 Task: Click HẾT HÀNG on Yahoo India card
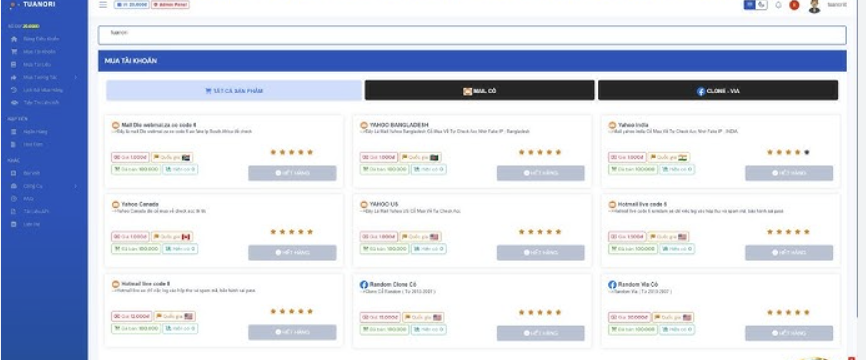click(x=789, y=173)
